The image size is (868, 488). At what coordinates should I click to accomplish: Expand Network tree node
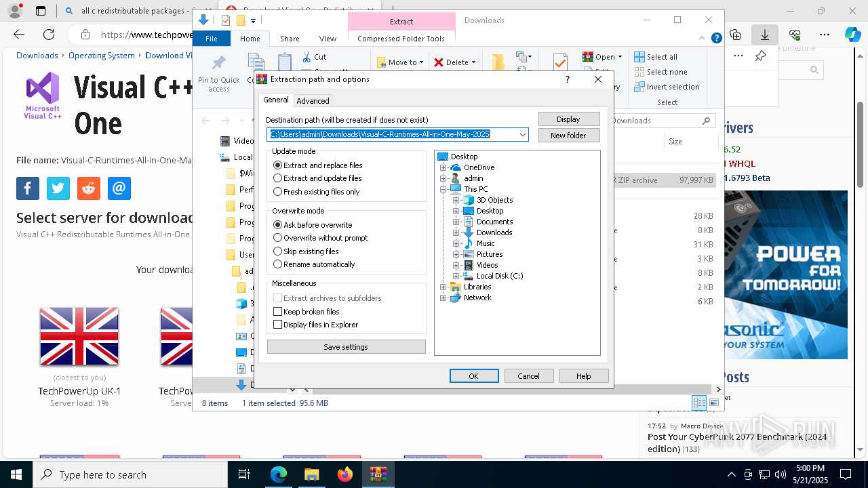(x=443, y=298)
